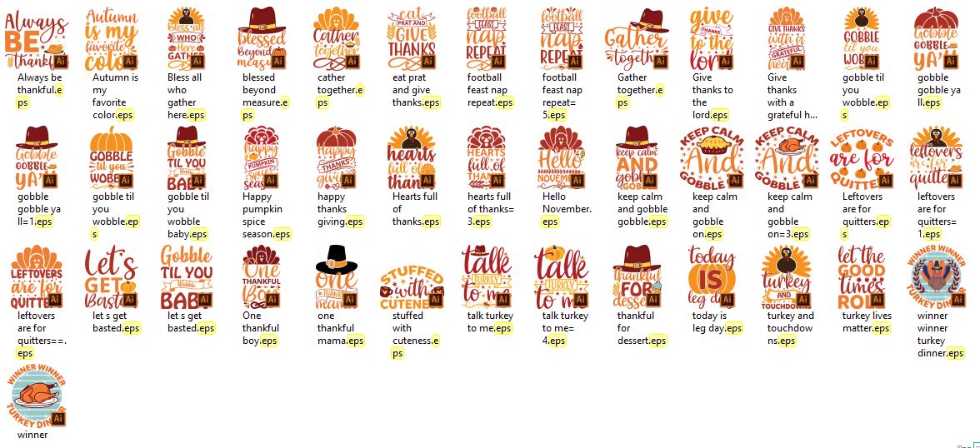Select the 'turkey lives matter.eps' label
Image resolution: width=980 pixels, height=448 pixels.
point(867,321)
